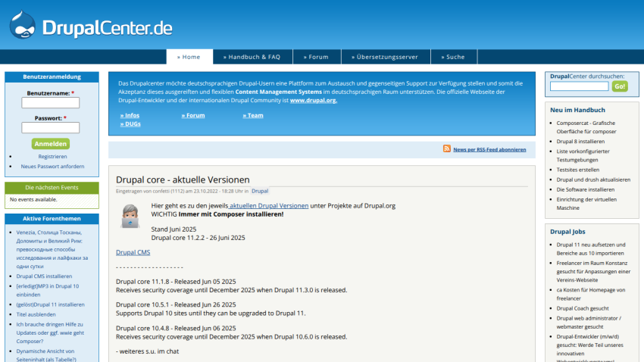Open job Drupal Coach gesucht

(583, 308)
